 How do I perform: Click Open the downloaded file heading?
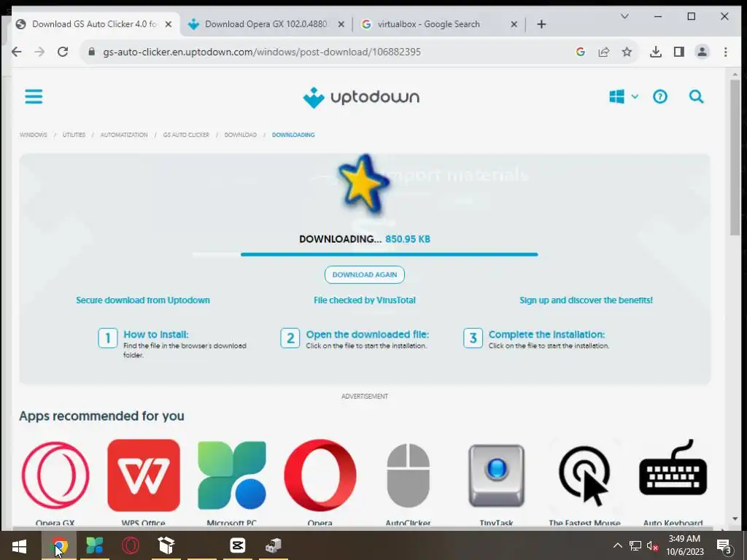(x=368, y=334)
